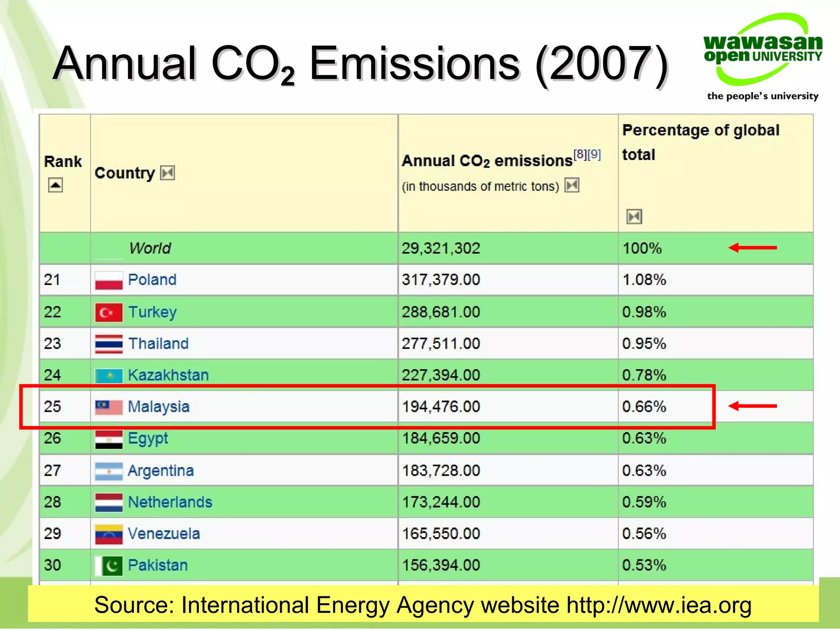
Task: Sort table by Rank using arrow icon
Action: point(55,185)
